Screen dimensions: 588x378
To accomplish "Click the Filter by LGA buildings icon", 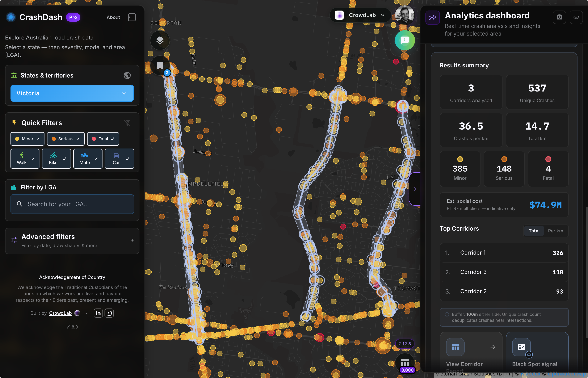I will (x=14, y=187).
